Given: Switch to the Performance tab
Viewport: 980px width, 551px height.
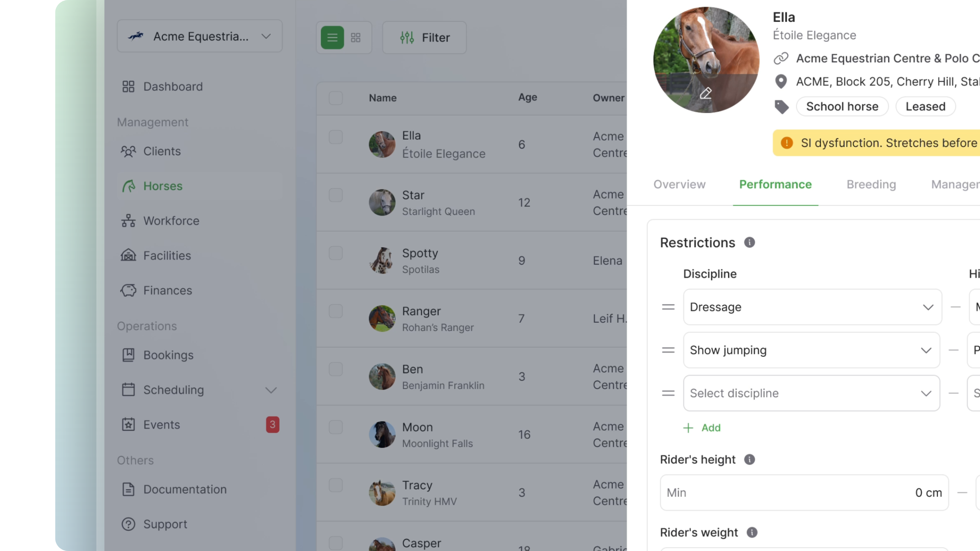Looking at the screenshot, I should tap(775, 184).
